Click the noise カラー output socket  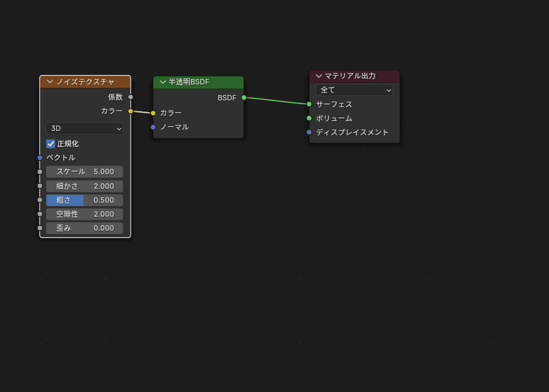click(x=130, y=111)
